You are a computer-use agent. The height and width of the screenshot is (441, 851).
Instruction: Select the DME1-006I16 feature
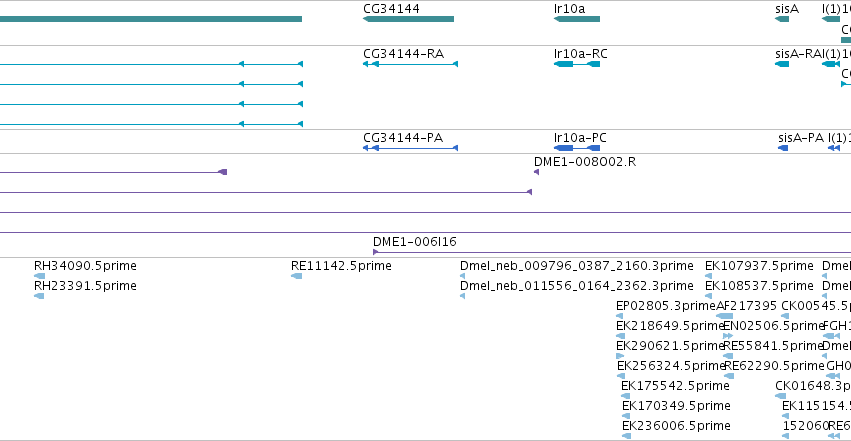[612, 252]
